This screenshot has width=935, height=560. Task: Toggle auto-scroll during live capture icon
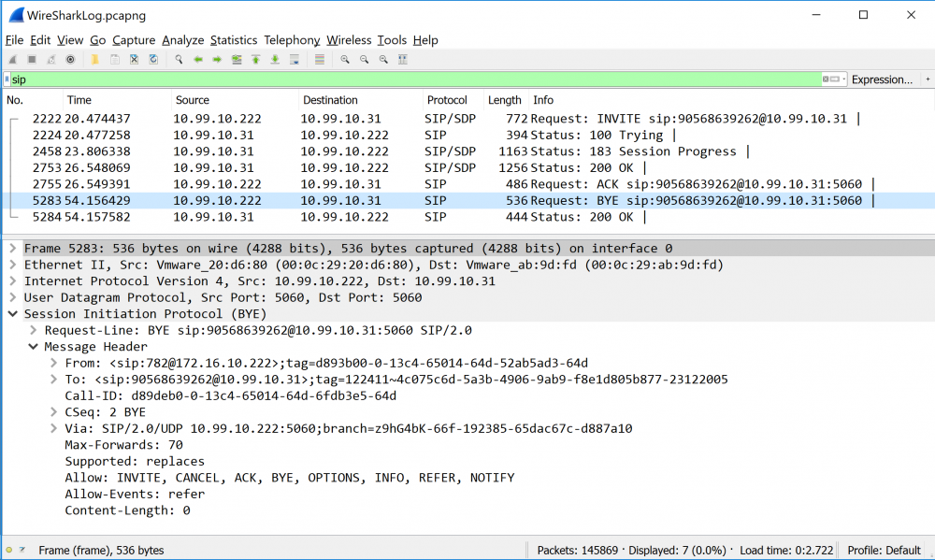point(295,60)
